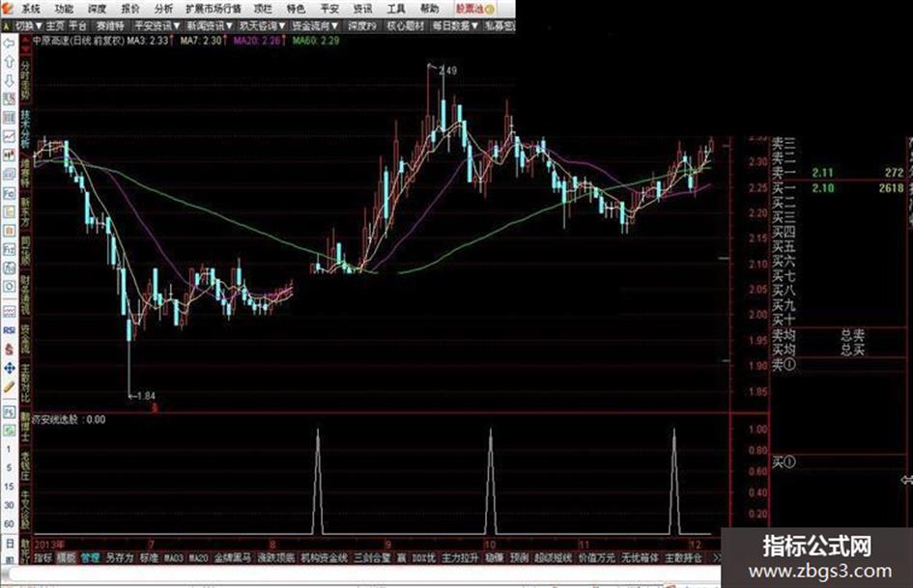Open the 帮助 menu

pos(429,9)
